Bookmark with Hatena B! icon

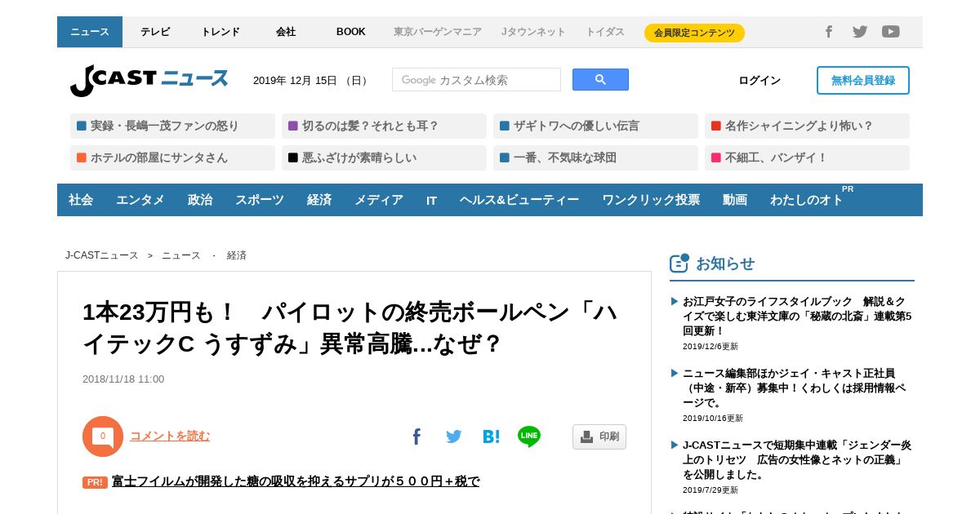coord(491,436)
